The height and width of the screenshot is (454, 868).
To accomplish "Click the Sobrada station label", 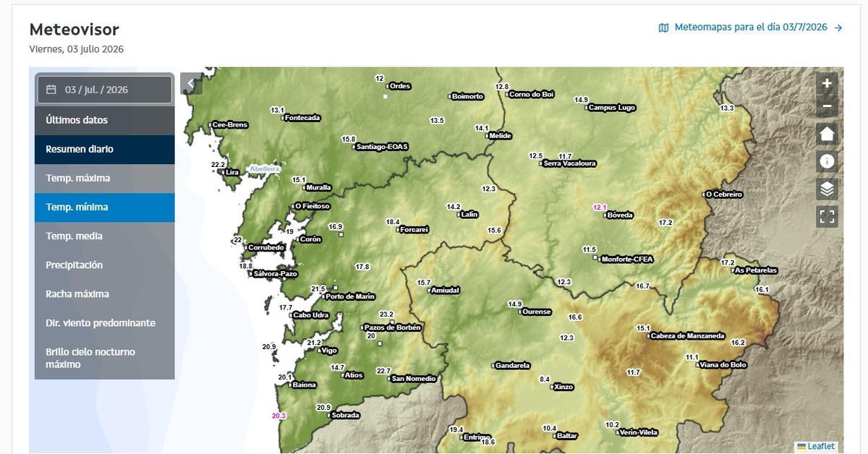I will click(345, 415).
